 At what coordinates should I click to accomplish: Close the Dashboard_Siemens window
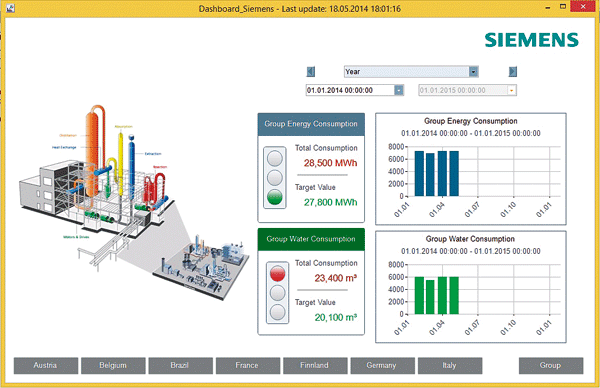[x=584, y=7]
